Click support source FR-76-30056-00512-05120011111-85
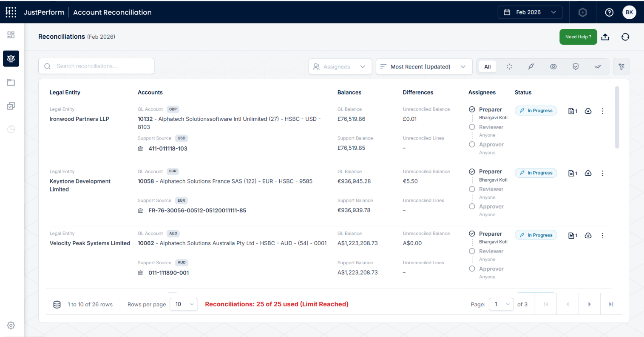644x337 pixels. [197, 211]
